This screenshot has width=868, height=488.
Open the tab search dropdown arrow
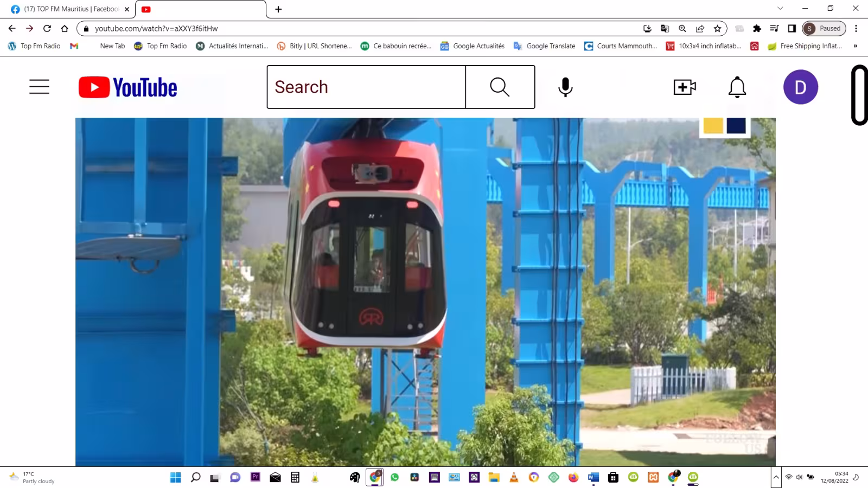(780, 8)
